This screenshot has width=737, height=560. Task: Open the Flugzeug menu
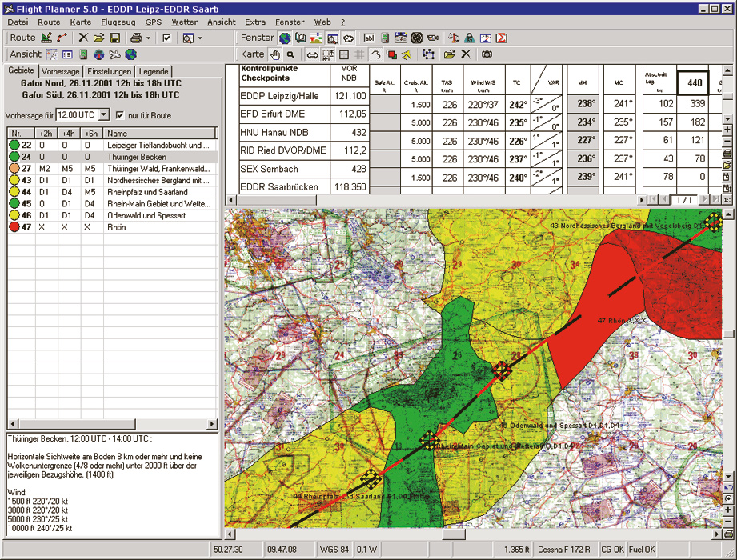click(118, 22)
